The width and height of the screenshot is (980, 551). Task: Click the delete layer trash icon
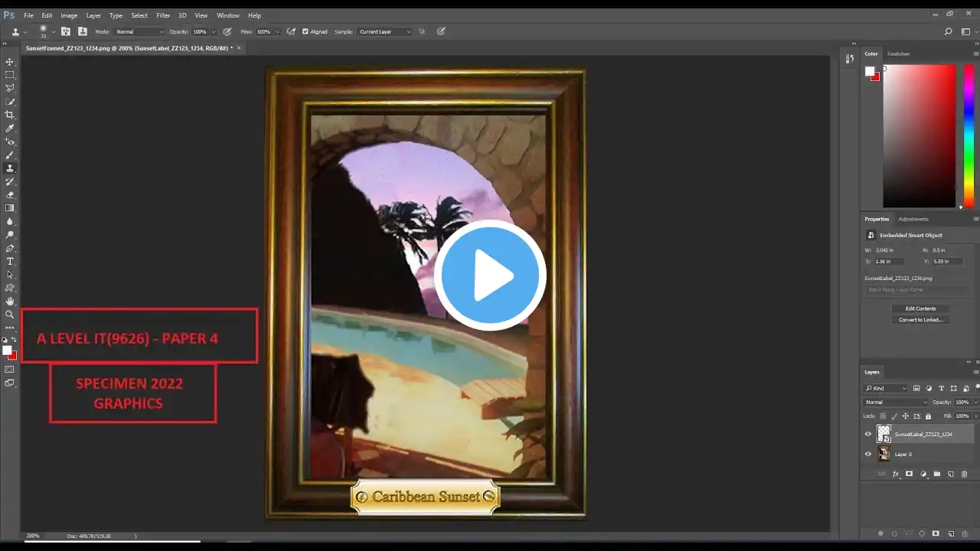point(964,474)
